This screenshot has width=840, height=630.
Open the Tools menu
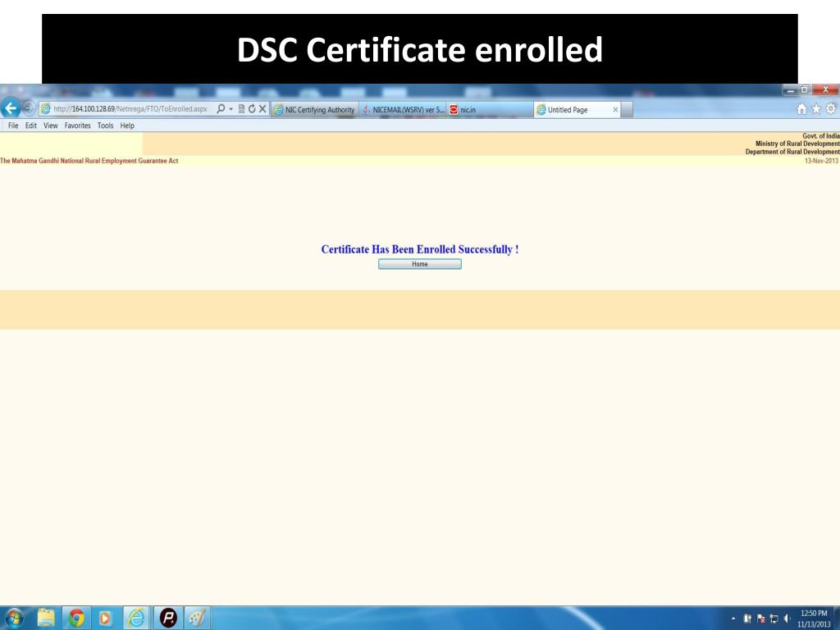pyautogui.click(x=105, y=126)
